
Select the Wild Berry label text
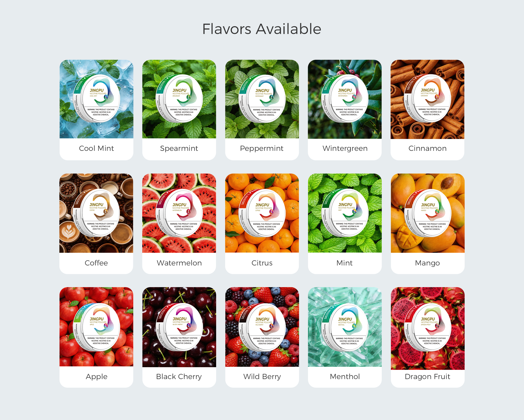coord(262,376)
